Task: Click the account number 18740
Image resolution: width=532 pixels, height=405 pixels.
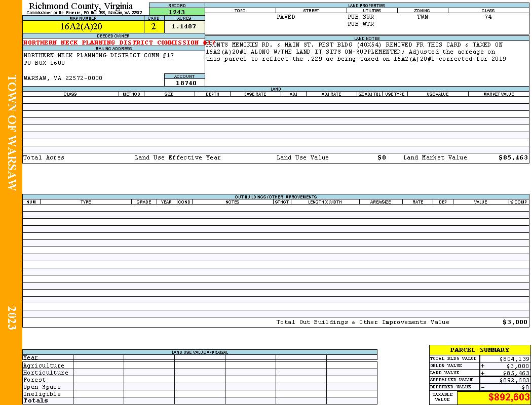Action: pyautogui.click(x=186, y=83)
